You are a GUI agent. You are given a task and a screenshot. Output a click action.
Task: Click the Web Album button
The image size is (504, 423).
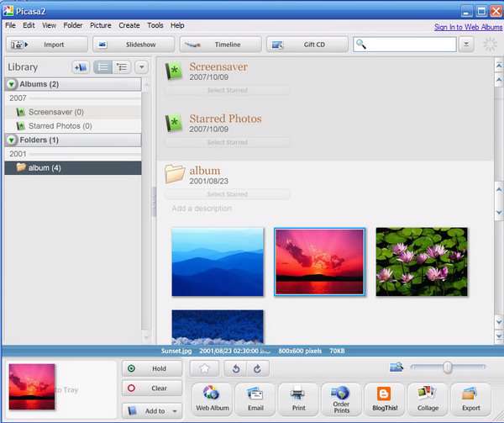(213, 399)
